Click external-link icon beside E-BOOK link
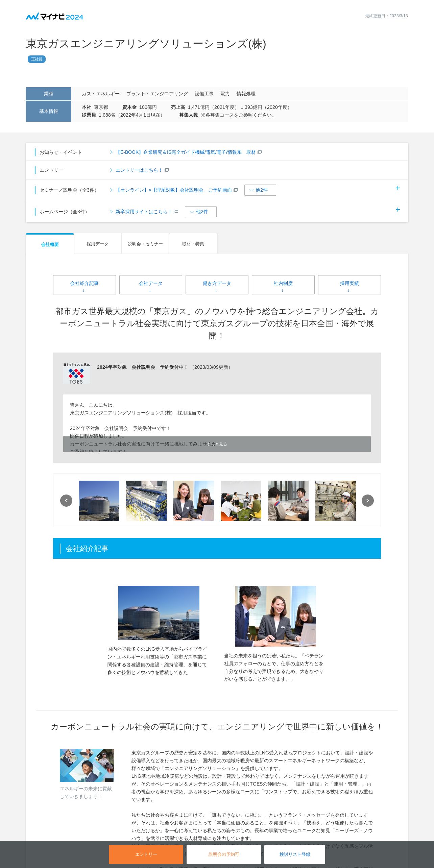The width and height of the screenshot is (434, 868). click(260, 152)
